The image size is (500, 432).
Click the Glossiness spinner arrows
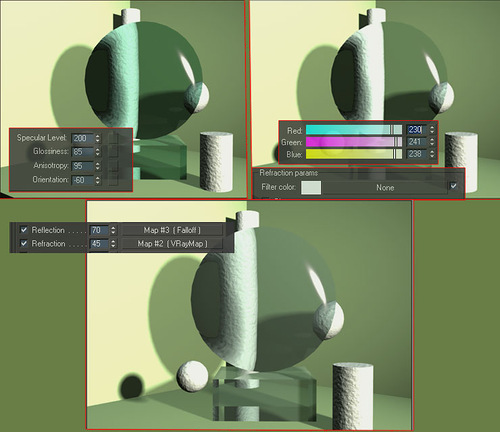coord(98,152)
